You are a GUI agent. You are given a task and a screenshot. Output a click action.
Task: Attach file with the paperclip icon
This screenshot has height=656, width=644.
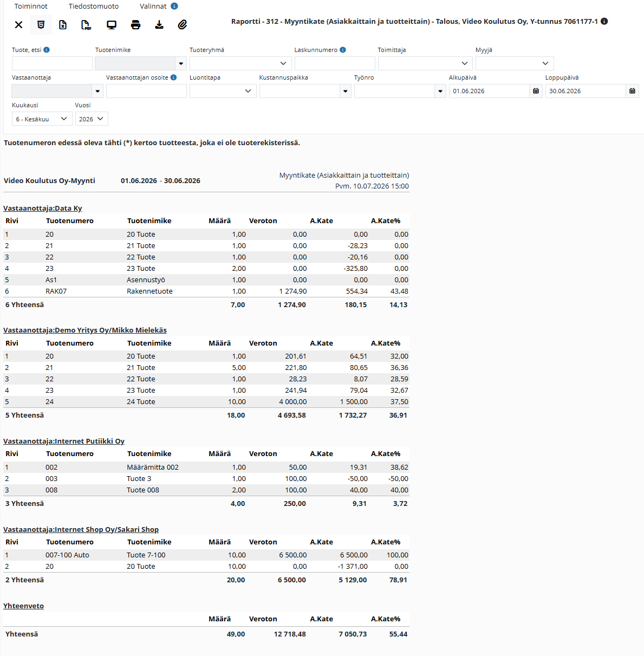[x=183, y=25]
